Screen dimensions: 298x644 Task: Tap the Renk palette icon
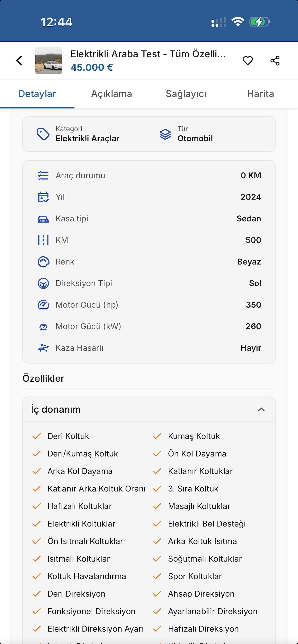(x=43, y=262)
